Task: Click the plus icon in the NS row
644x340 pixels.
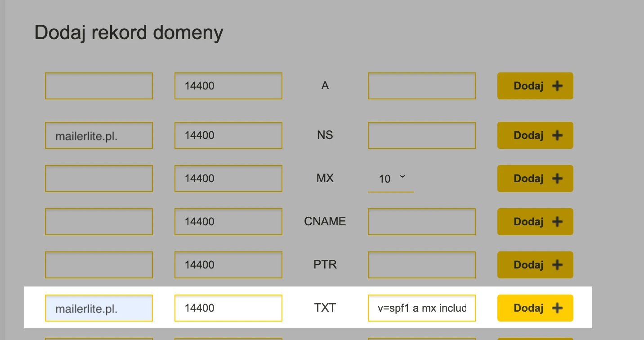Action: coord(557,135)
